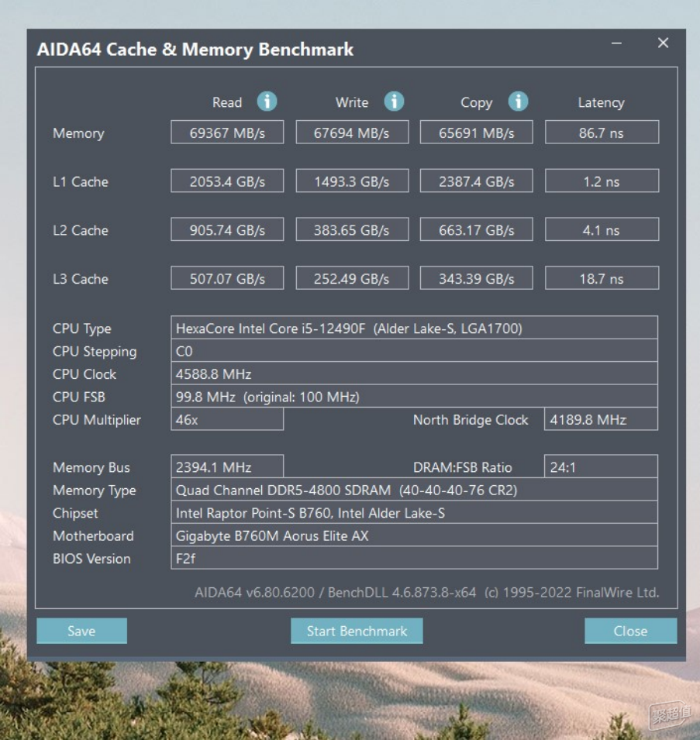This screenshot has height=740, width=700.
Task: Click the CPU FSB 99.8 MHz field
Action: click(414, 397)
